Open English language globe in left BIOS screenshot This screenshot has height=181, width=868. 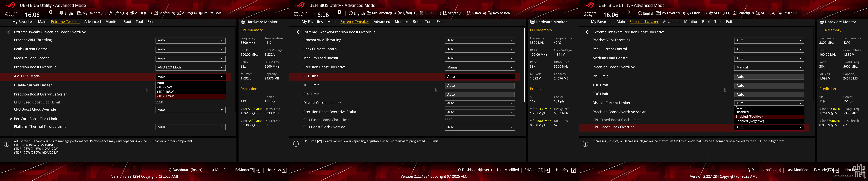pyautogui.click(x=67, y=13)
